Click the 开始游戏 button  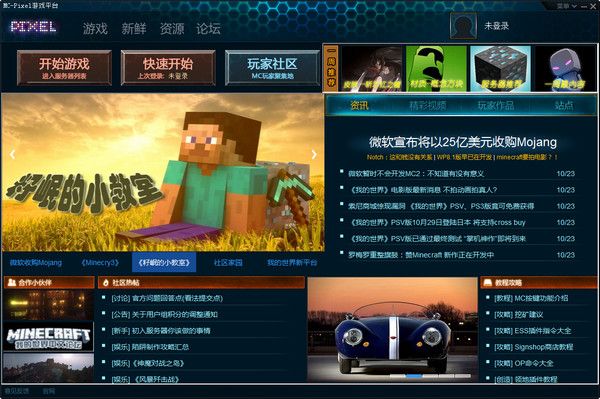[x=64, y=68]
